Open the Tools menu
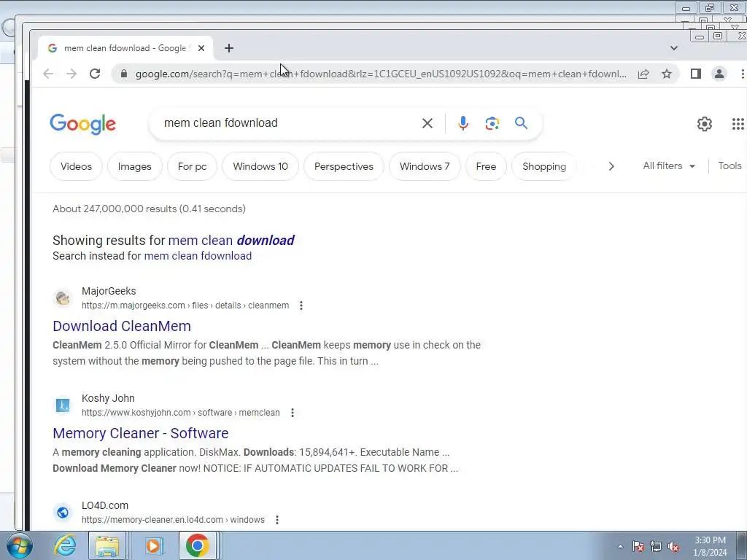The height and width of the screenshot is (560, 747). (729, 166)
